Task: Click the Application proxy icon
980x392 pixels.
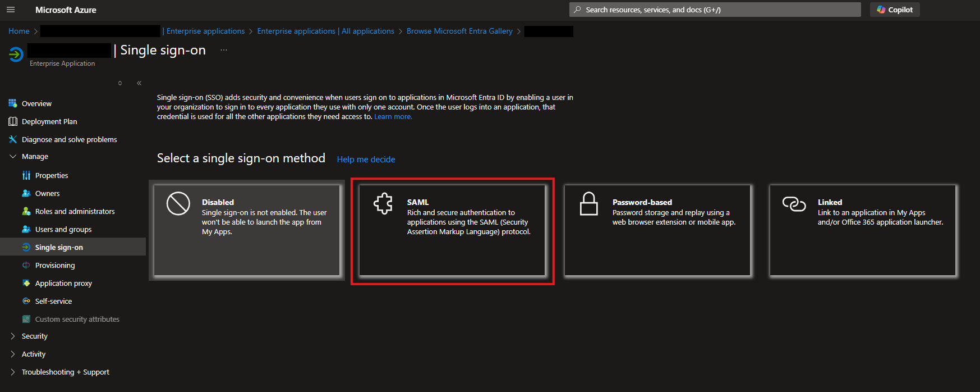Action: pyautogui.click(x=26, y=283)
